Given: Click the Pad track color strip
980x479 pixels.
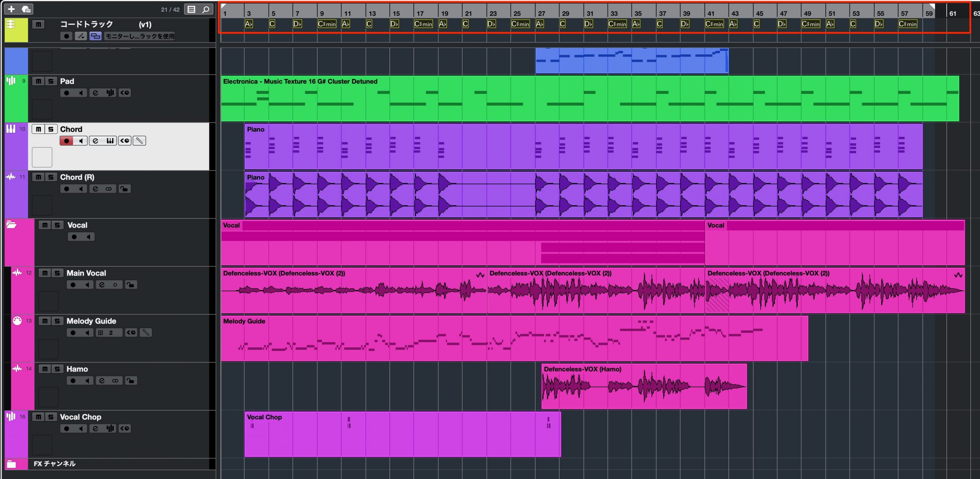Looking at the screenshot, I should (x=16, y=98).
